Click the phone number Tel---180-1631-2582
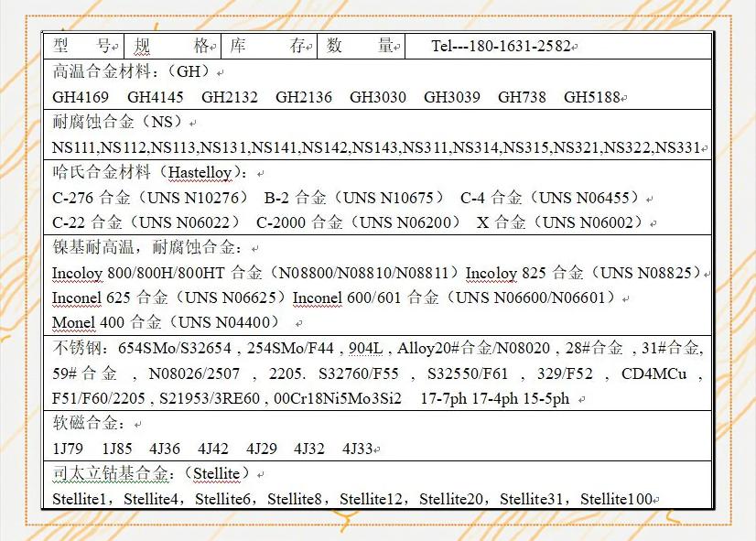The width and height of the screenshot is (756, 541). point(501,47)
